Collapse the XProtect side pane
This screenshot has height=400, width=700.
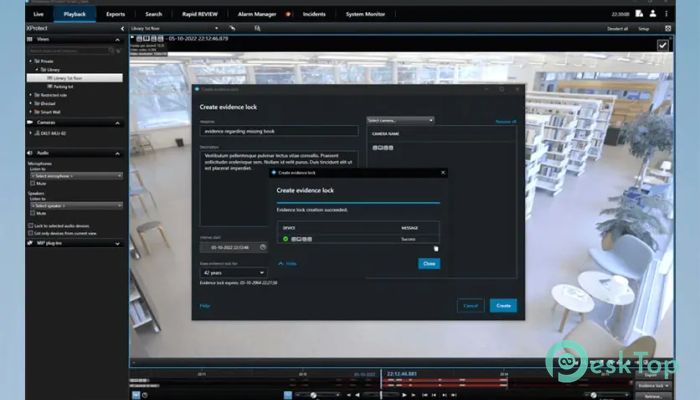[122, 29]
